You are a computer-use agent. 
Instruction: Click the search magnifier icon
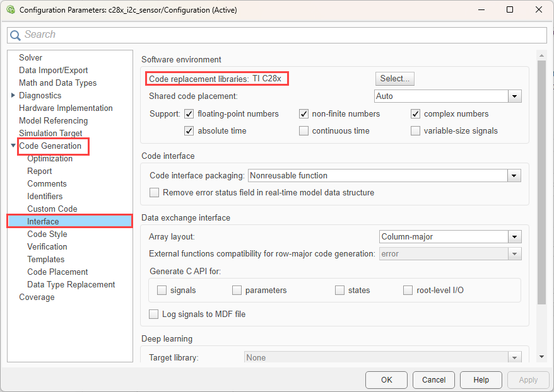point(15,35)
